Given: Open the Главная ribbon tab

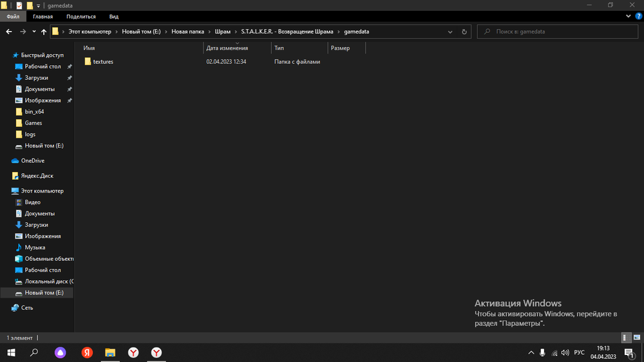Looking at the screenshot, I should [x=43, y=17].
